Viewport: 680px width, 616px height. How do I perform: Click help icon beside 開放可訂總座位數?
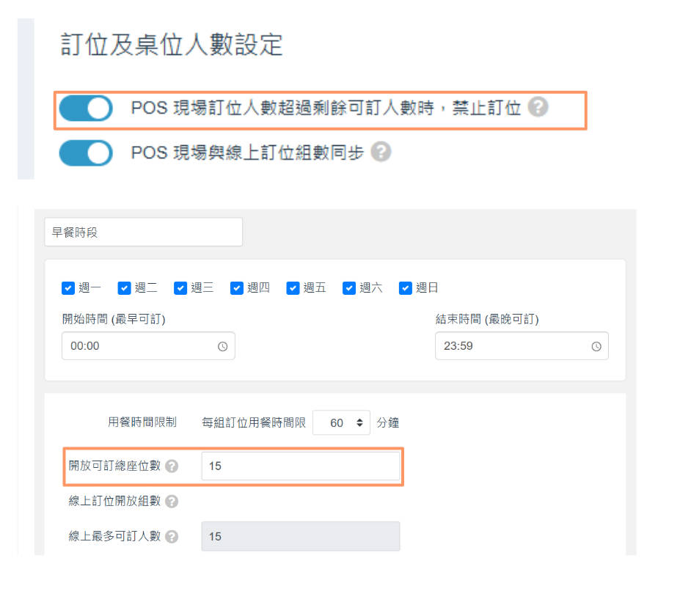click(172, 466)
